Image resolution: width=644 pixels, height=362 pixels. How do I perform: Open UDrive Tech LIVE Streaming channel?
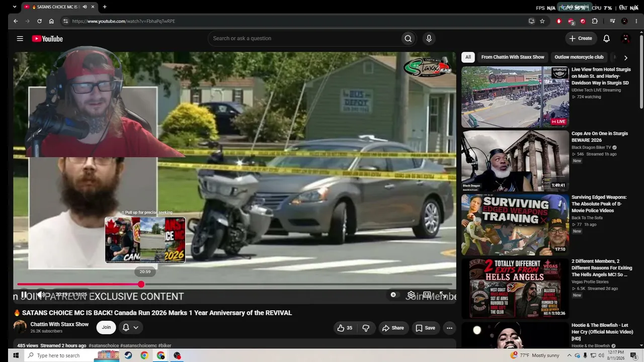click(x=596, y=90)
